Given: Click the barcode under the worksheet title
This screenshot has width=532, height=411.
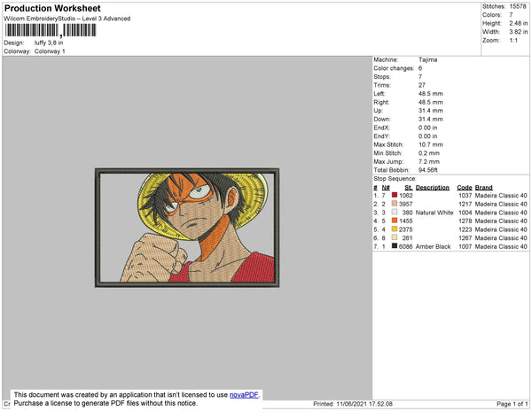Looking at the screenshot, I should pyautogui.click(x=51, y=30).
